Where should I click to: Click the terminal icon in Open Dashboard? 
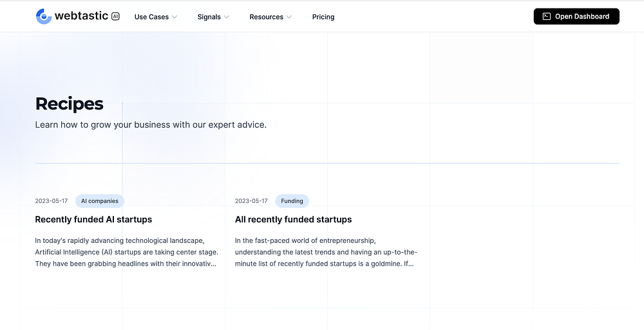point(546,17)
